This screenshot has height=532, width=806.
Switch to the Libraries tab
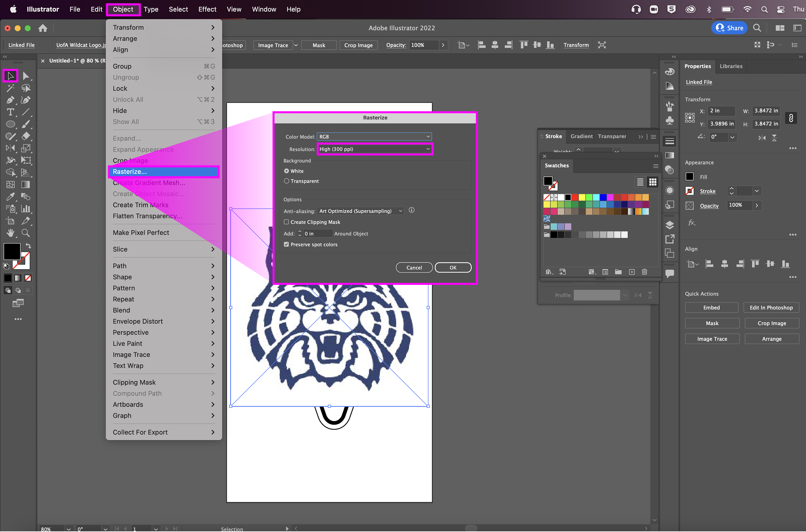pos(731,66)
